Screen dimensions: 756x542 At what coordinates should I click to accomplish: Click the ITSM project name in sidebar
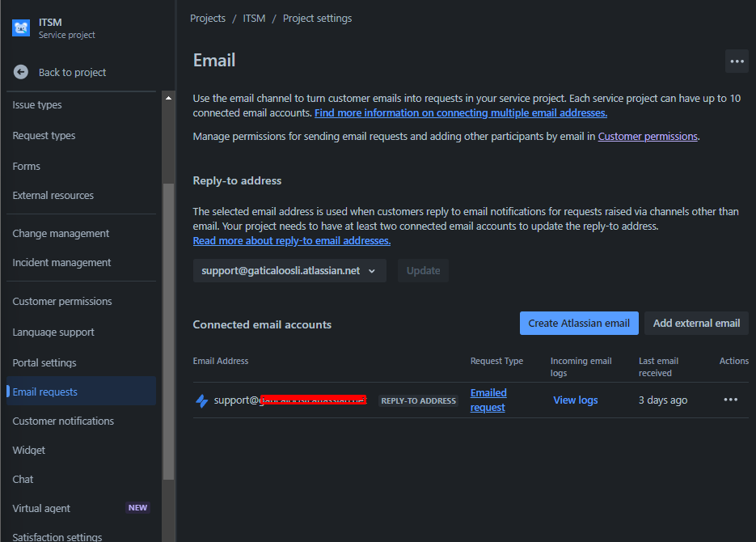50,22
